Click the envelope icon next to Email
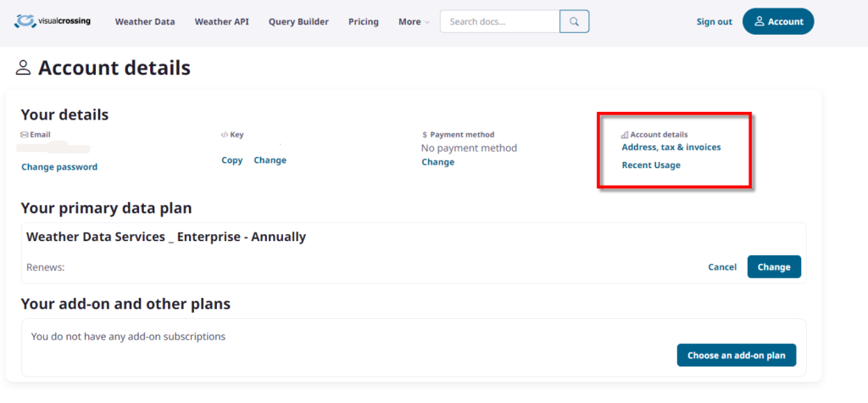This screenshot has width=868, height=403. click(24, 135)
